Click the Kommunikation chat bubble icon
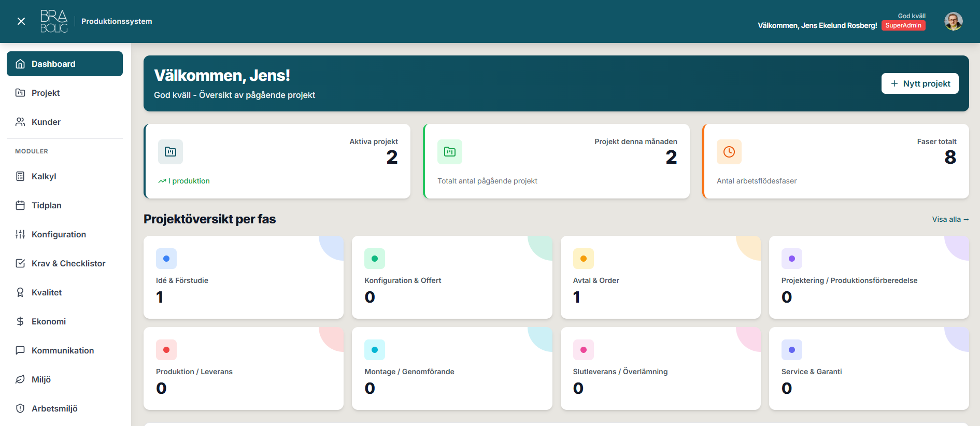Viewport: 980px width, 426px height. [x=20, y=350]
